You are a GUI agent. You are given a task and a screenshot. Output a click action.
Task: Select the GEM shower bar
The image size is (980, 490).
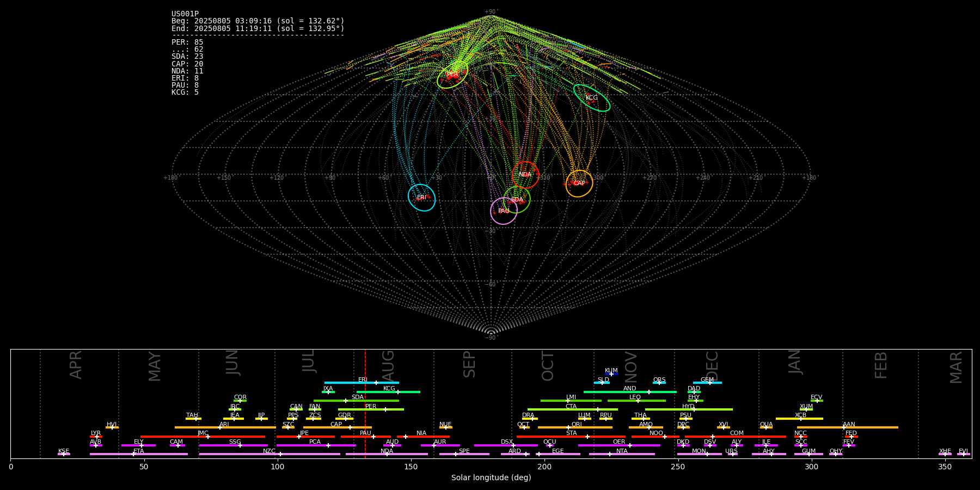point(707,383)
